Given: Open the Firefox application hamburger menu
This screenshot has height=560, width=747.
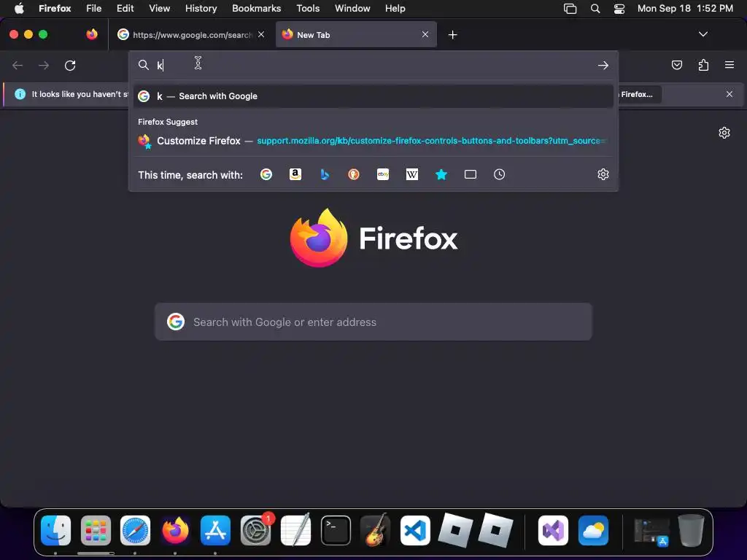Looking at the screenshot, I should (729, 65).
